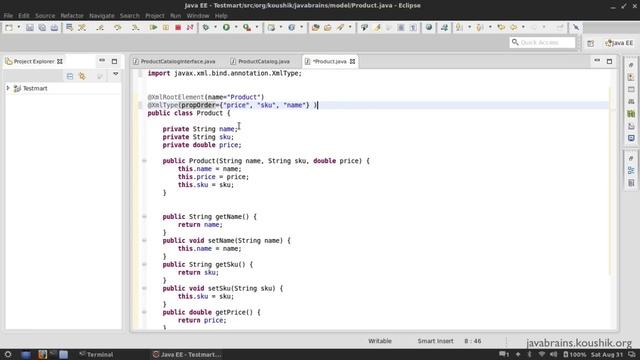The image size is (640, 360).
Task: Open the Refactor menu
Action: (72, 16)
